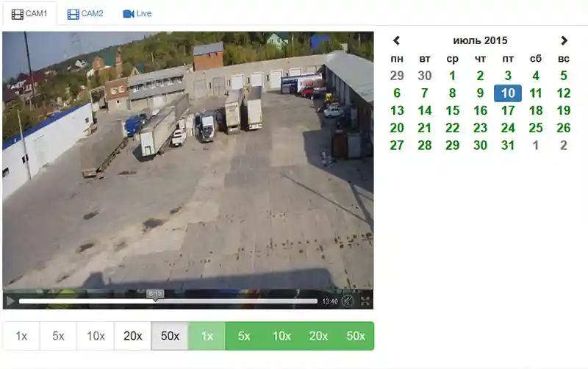
Task: Select the white 1x speed button
Action: (x=21, y=336)
